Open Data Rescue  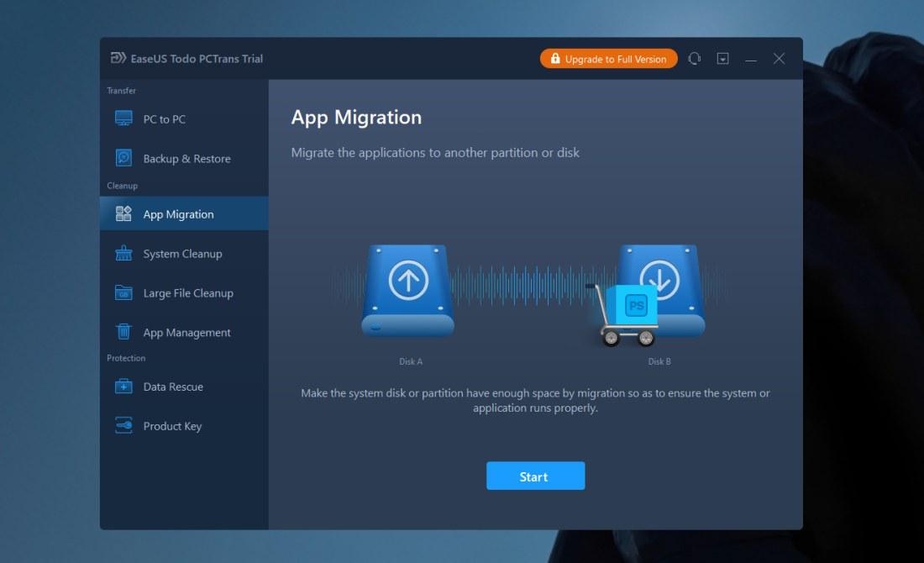point(184,387)
